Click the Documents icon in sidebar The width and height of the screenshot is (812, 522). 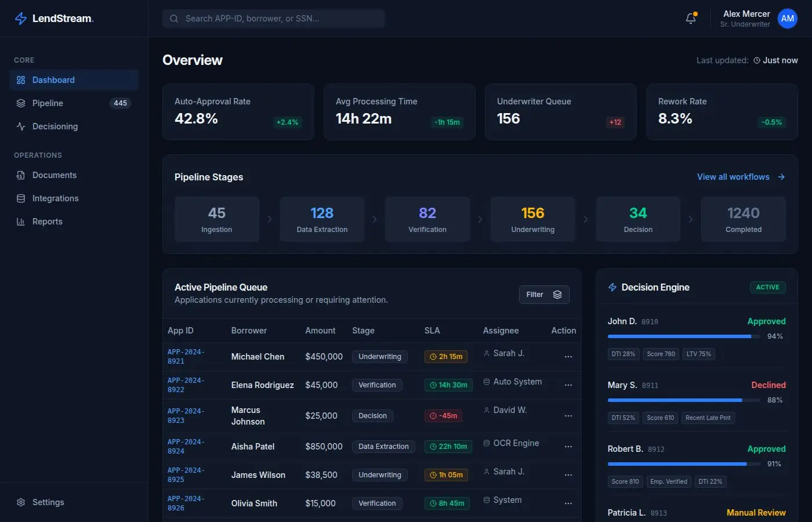point(21,175)
